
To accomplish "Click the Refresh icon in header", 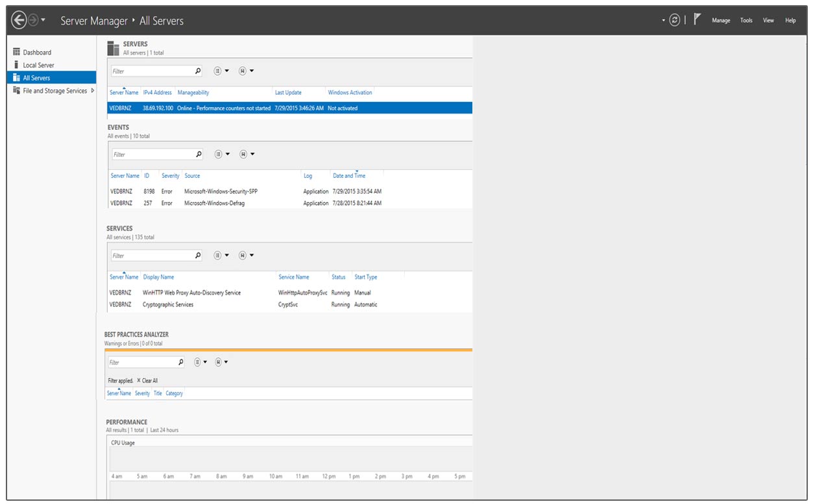I will point(675,20).
